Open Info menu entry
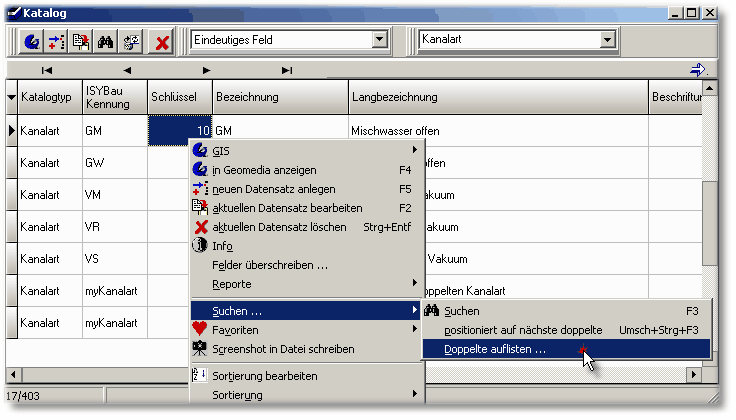The height and width of the screenshot is (420, 736). (307, 246)
